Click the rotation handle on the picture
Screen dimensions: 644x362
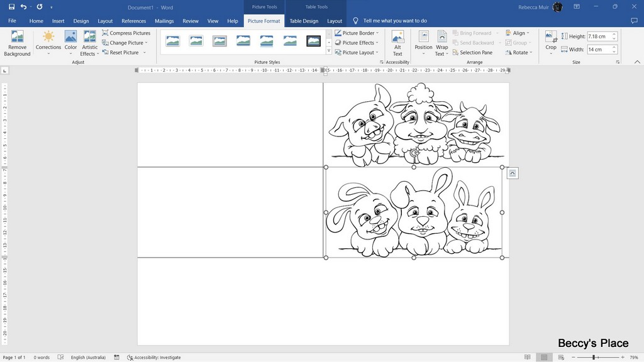point(414,153)
